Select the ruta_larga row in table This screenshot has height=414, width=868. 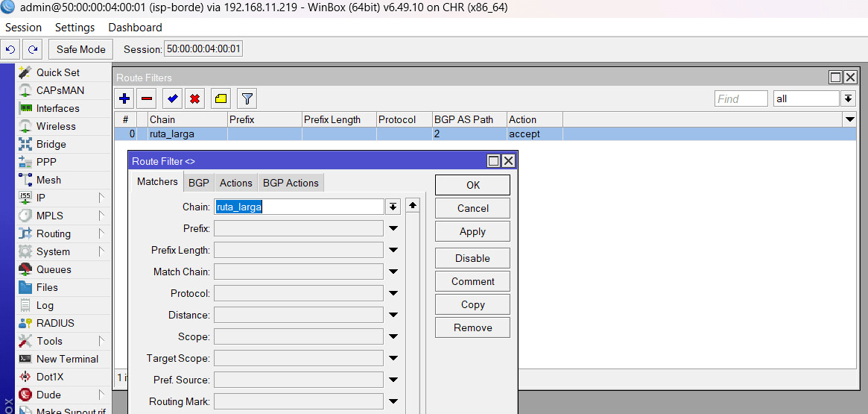coord(486,134)
